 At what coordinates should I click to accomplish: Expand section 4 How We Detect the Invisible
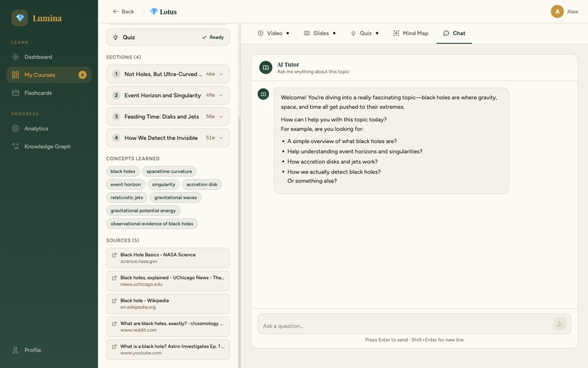[x=168, y=138]
